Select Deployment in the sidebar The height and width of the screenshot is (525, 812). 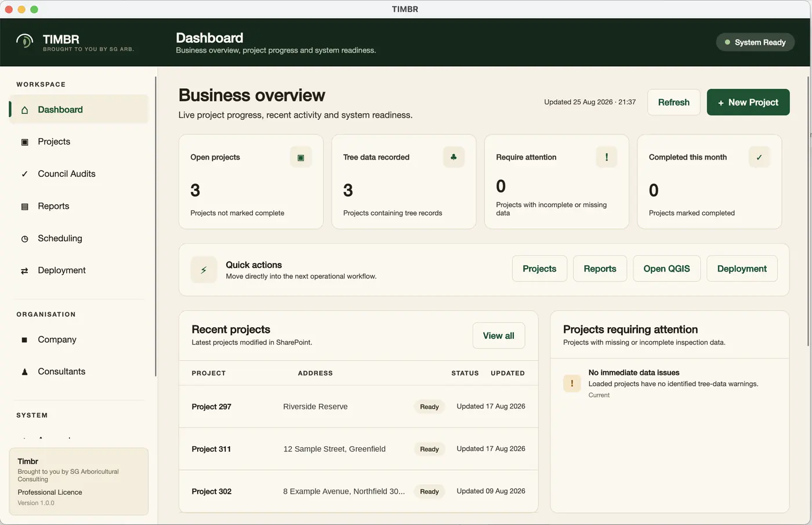click(79, 270)
